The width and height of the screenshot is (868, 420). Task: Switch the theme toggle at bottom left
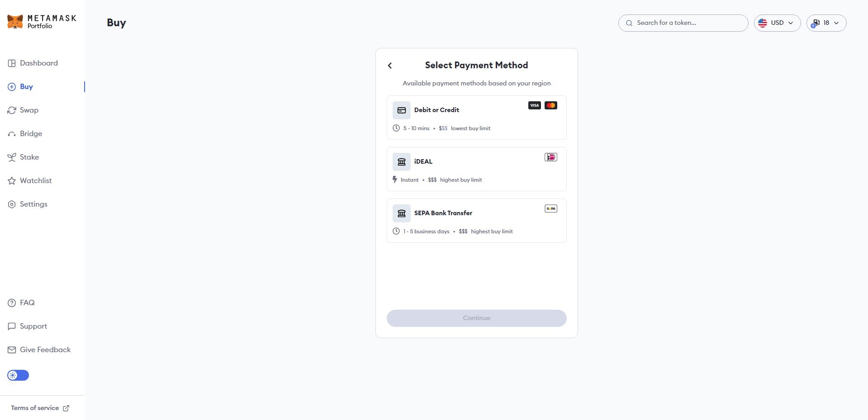click(17, 375)
